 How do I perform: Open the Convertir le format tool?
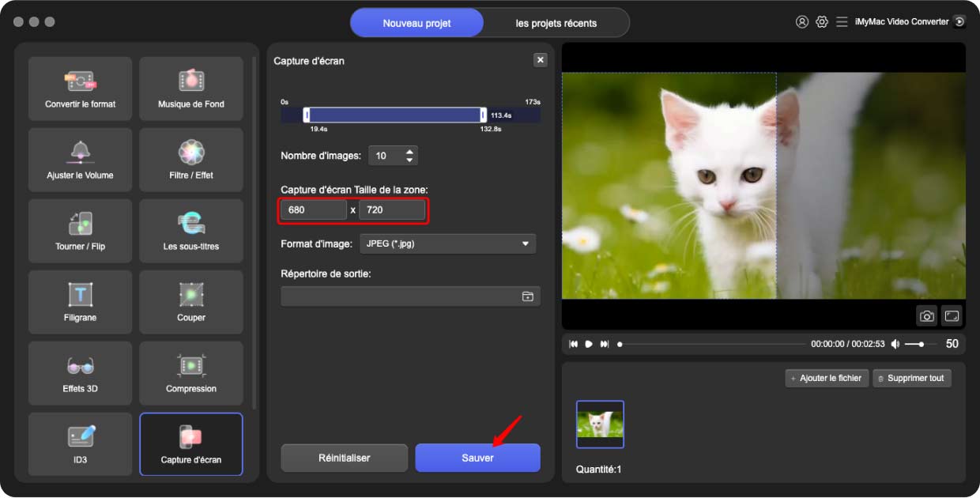(80, 89)
